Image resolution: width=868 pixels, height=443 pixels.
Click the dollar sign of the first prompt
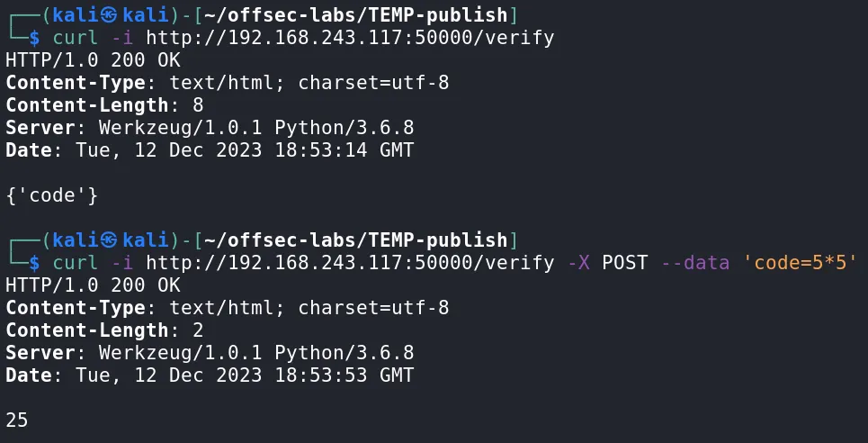pyautogui.click(x=35, y=38)
